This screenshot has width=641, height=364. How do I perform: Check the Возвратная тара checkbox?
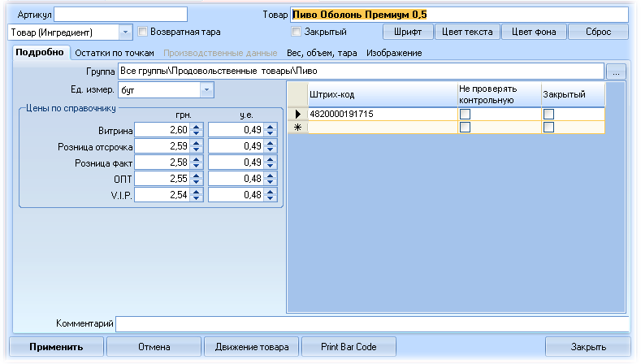coord(142,32)
